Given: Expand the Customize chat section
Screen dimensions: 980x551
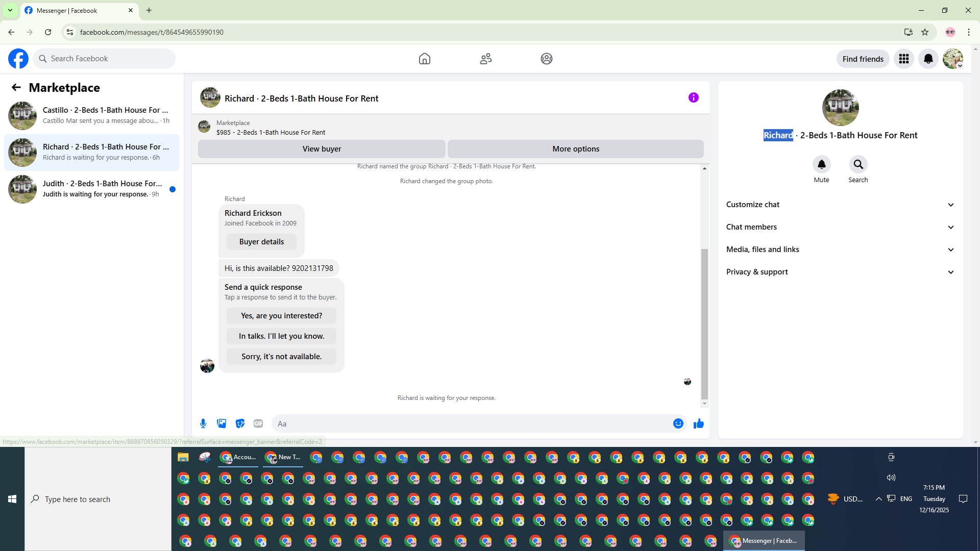Looking at the screenshot, I should pyautogui.click(x=840, y=205).
